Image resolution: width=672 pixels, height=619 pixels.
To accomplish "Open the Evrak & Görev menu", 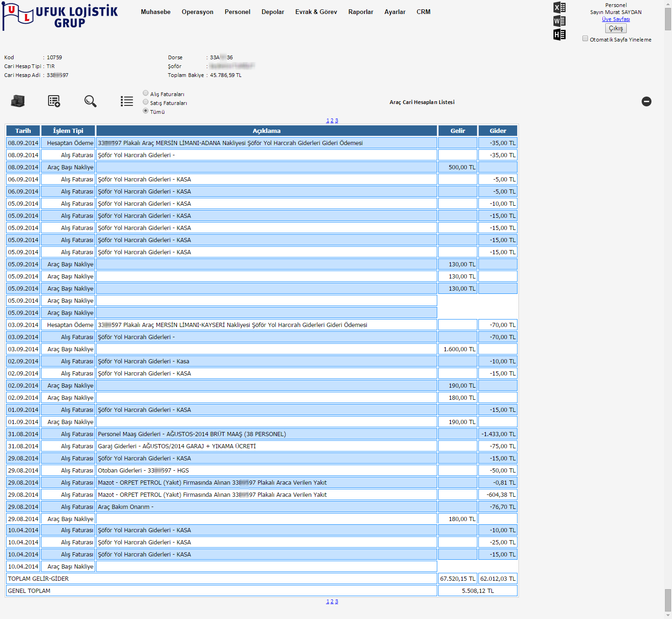I will (316, 12).
